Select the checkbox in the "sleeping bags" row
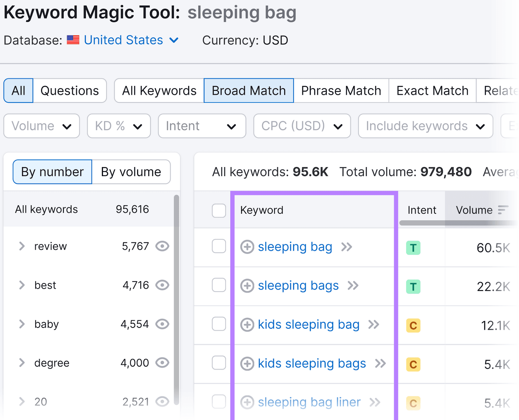The image size is (519, 420). [219, 286]
